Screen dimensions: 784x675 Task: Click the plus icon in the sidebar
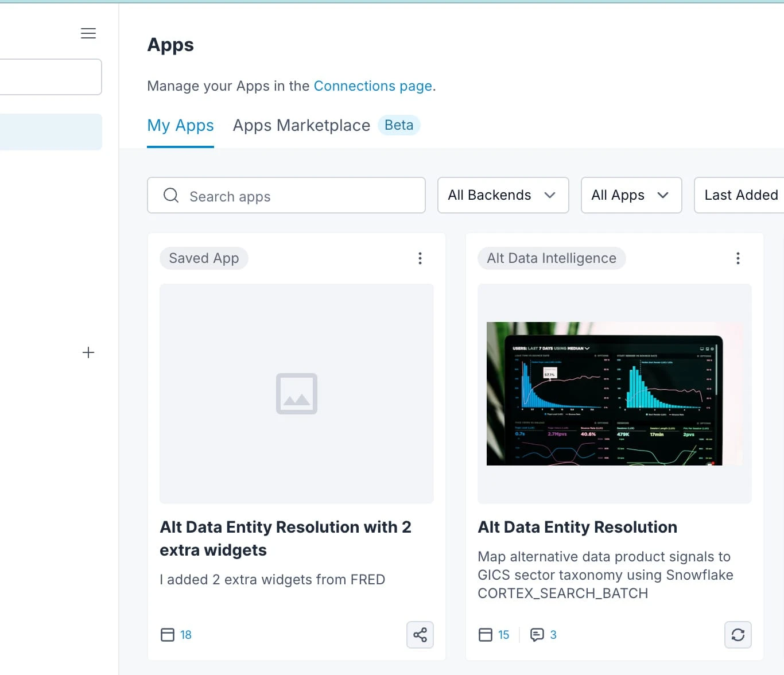(88, 352)
